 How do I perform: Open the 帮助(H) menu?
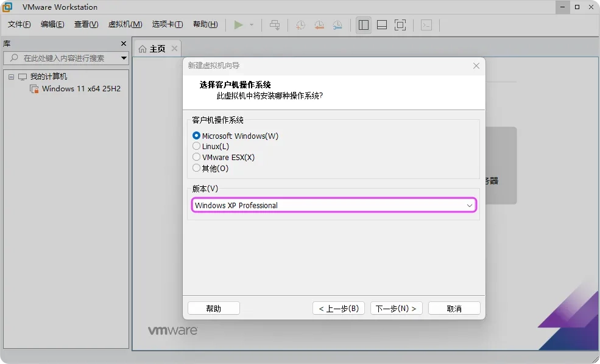pyautogui.click(x=205, y=24)
